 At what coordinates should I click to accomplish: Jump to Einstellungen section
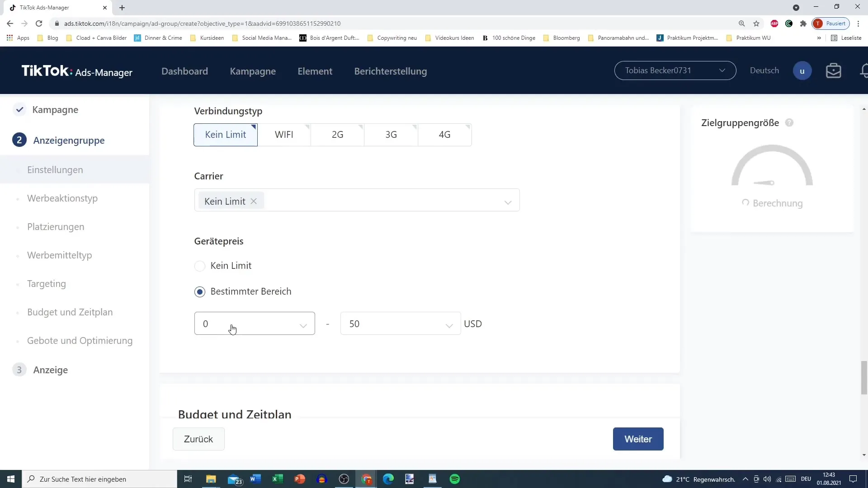tap(55, 170)
